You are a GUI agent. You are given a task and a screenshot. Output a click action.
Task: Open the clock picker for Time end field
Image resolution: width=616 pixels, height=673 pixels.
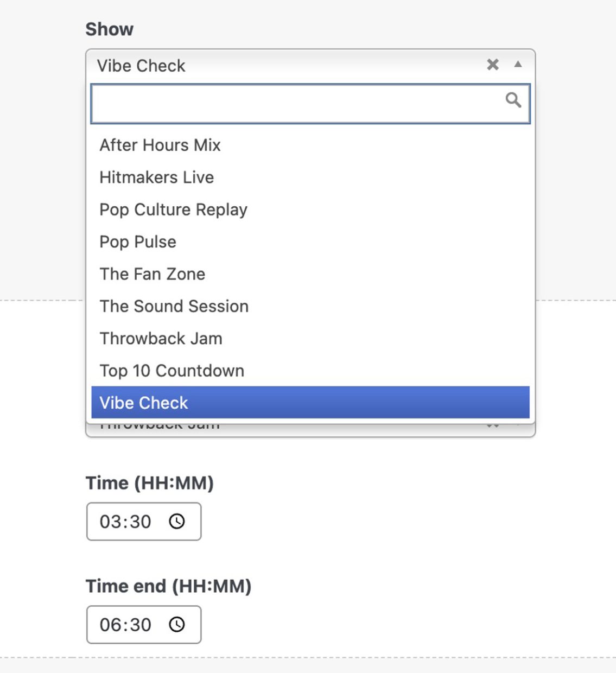[177, 625]
